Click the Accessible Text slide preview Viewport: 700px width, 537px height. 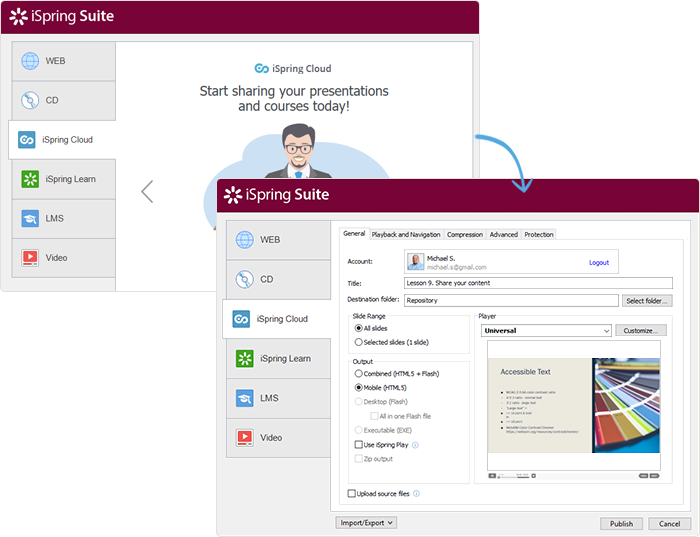[574, 405]
